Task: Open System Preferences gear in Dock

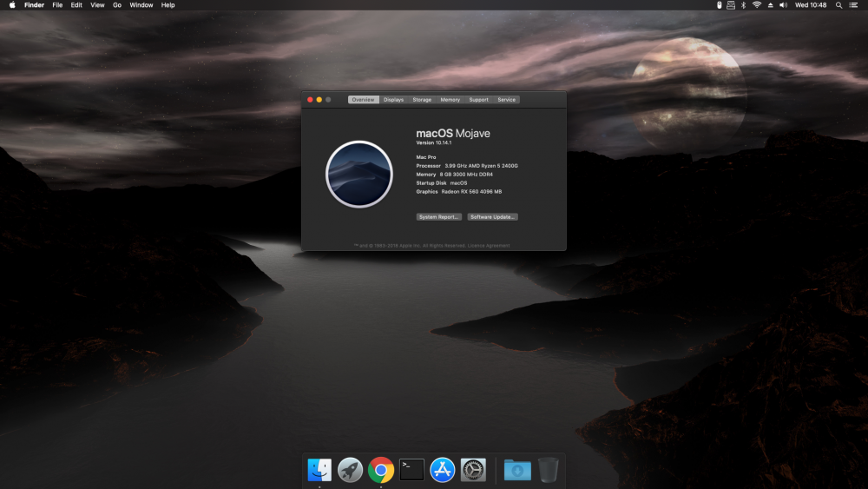Action: point(473,470)
